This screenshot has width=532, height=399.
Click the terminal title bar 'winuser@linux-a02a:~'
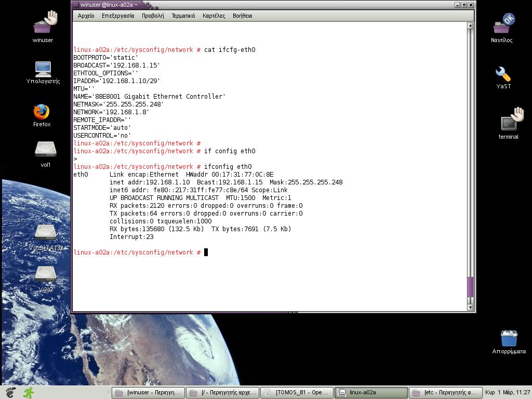109,5
